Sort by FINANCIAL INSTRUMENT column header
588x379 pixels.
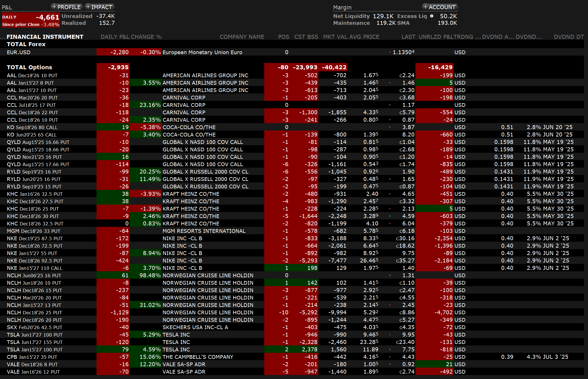pos(45,37)
